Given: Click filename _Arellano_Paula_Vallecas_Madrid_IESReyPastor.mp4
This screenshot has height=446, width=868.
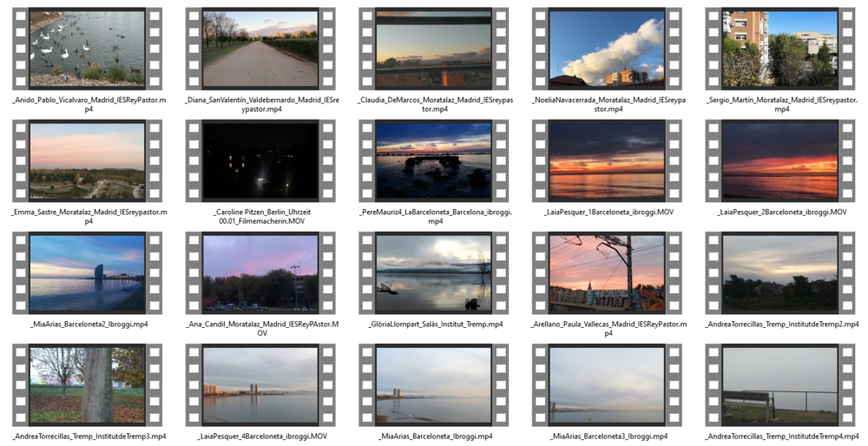Looking at the screenshot, I should (608, 329).
